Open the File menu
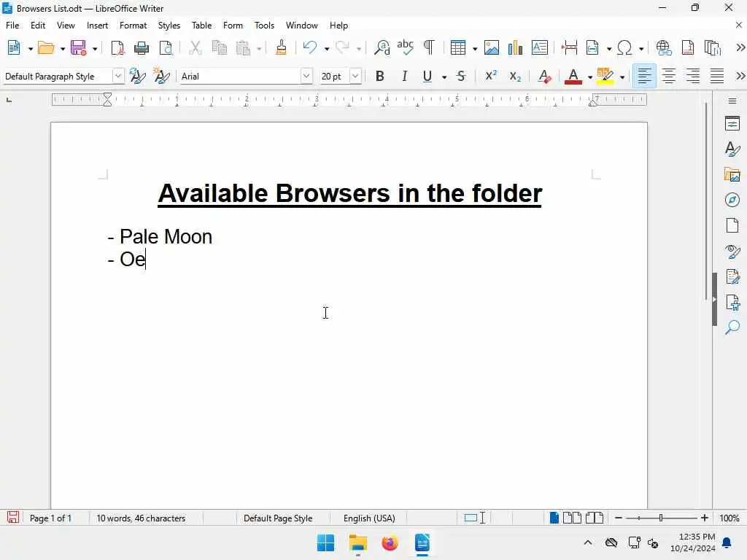747x560 pixels. [12, 26]
